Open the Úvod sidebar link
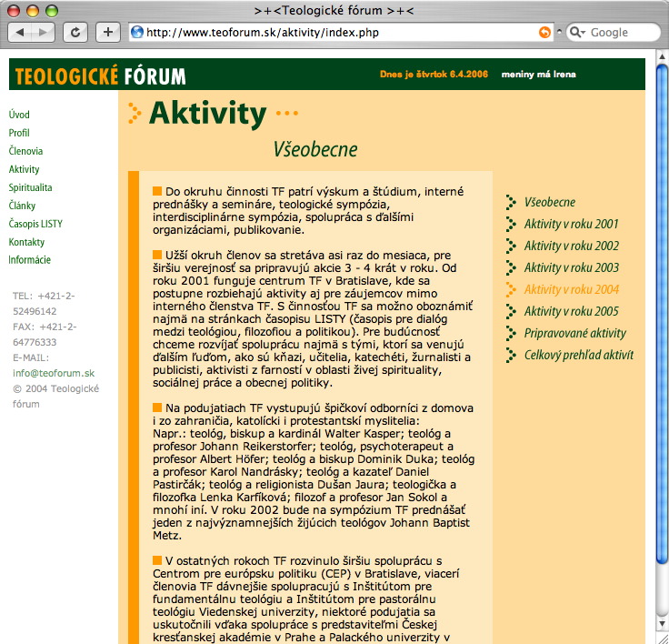 pos(19,115)
